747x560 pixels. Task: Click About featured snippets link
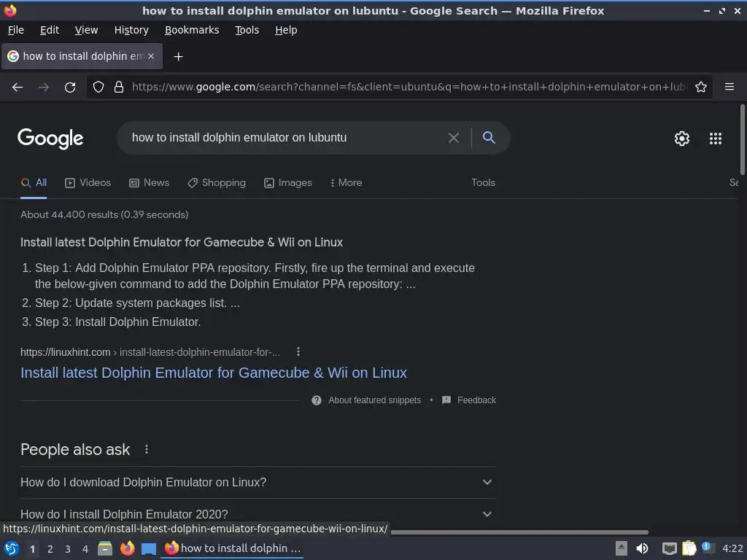pos(374,400)
